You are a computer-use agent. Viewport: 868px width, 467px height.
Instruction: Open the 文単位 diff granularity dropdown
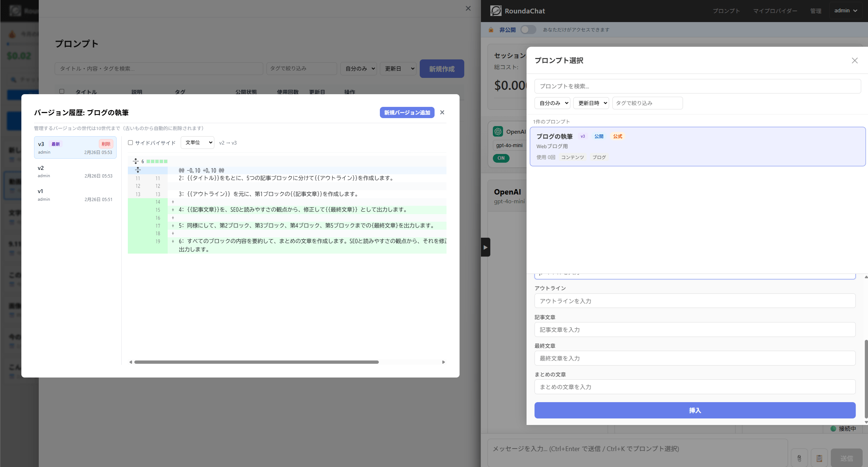197,142
